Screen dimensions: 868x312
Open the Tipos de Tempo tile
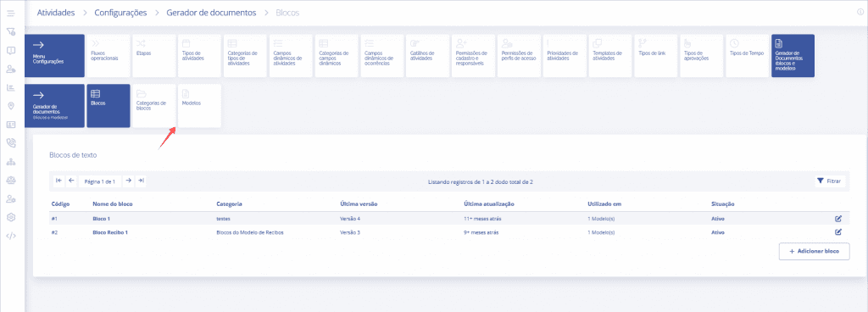[x=748, y=55]
